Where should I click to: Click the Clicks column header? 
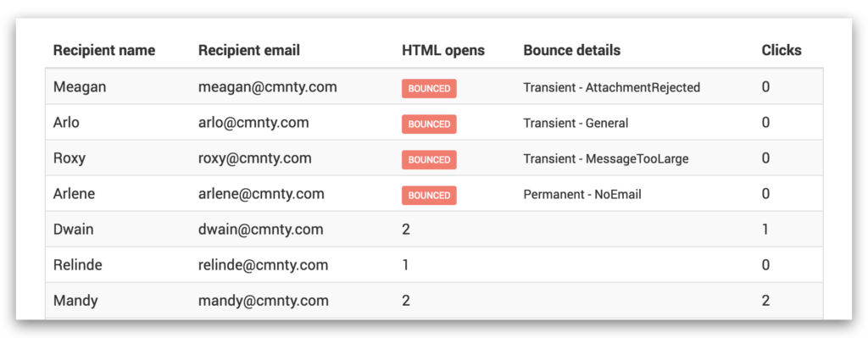click(x=782, y=50)
